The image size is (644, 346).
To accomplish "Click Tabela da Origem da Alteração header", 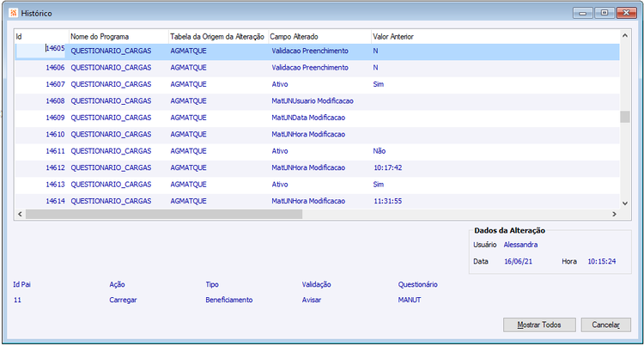I will tap(218, 37).
